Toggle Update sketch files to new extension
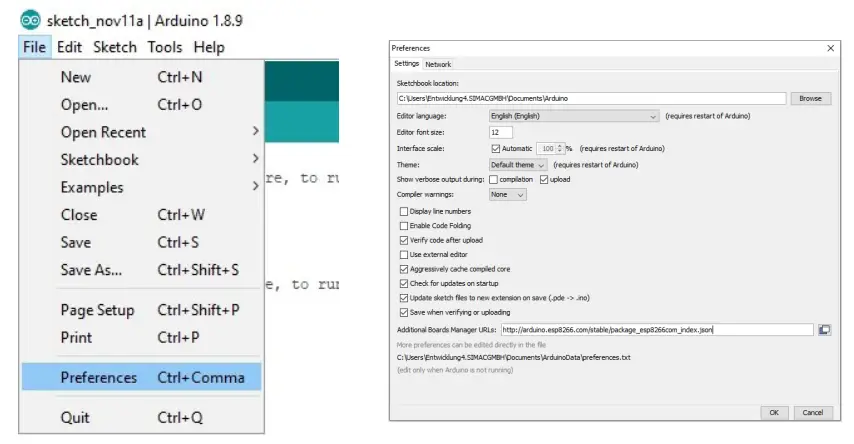 point(404,298)
